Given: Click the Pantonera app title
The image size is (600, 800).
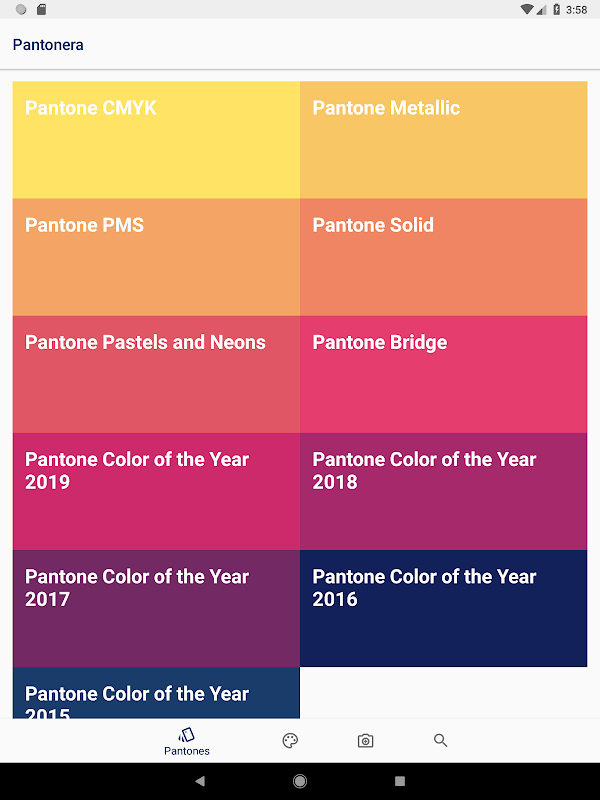Looking at the screenshot, I should point(48,45).
